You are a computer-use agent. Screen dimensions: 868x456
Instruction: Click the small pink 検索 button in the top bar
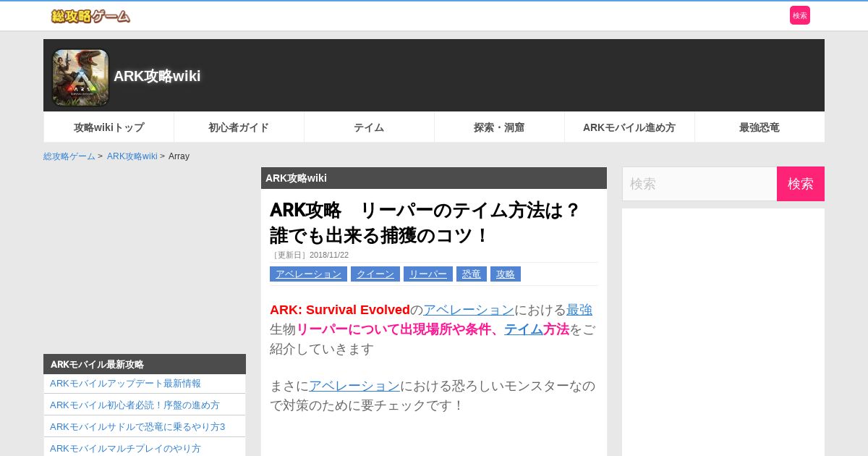tap(800, 15)
